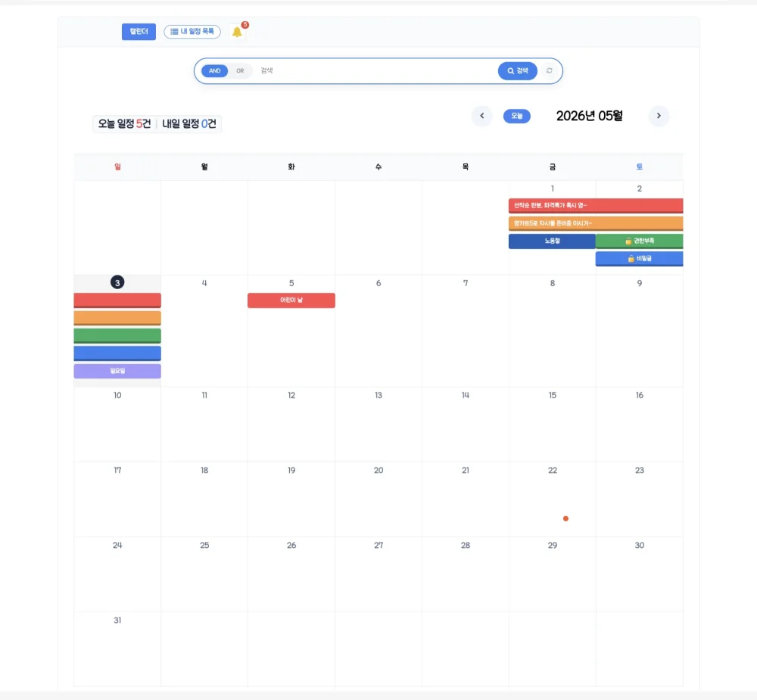
Task: Click the 2026년 05월 month title
Action: tap(590, 116)
